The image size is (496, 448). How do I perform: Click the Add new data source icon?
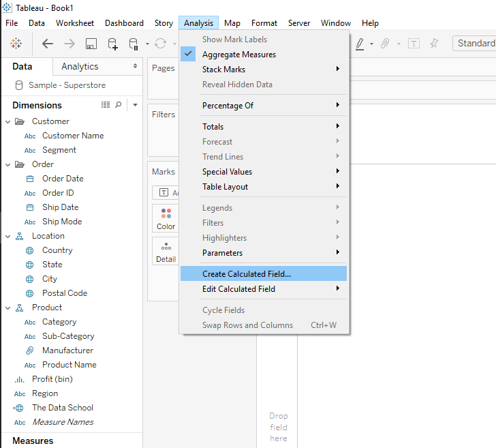click(x=113, y=44)
